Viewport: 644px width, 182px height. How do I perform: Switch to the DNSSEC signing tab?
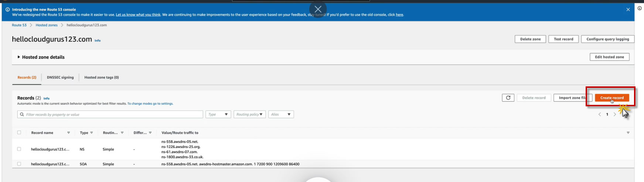[x=60, y=78]
